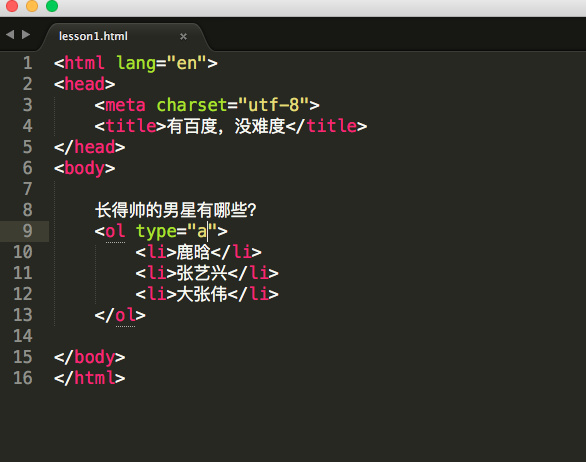Viewport: 586px width, 462px height.
Task: Click line number 11 in gutter
Action: [x=23, y=273]
